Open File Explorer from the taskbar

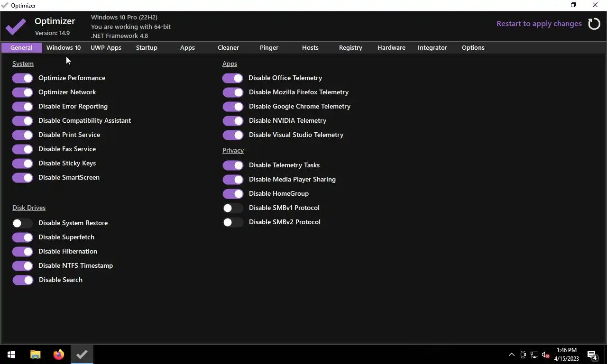click(x=36, y=355)
